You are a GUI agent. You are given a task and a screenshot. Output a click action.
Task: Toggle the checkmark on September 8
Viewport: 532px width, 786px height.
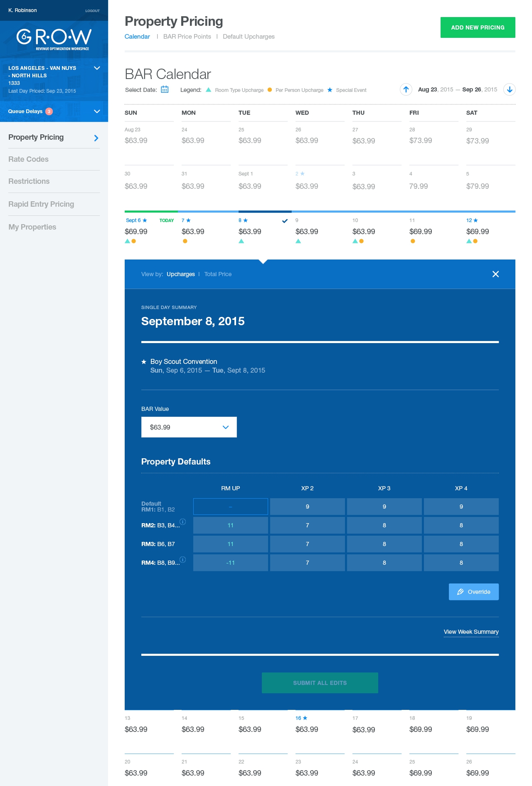pyautogui.click(x=285, y=221)
